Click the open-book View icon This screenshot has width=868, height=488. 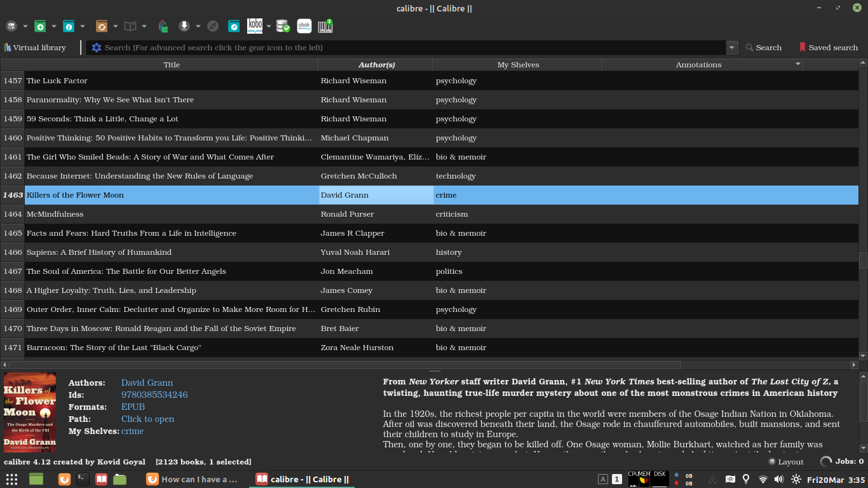coord(130,26)
